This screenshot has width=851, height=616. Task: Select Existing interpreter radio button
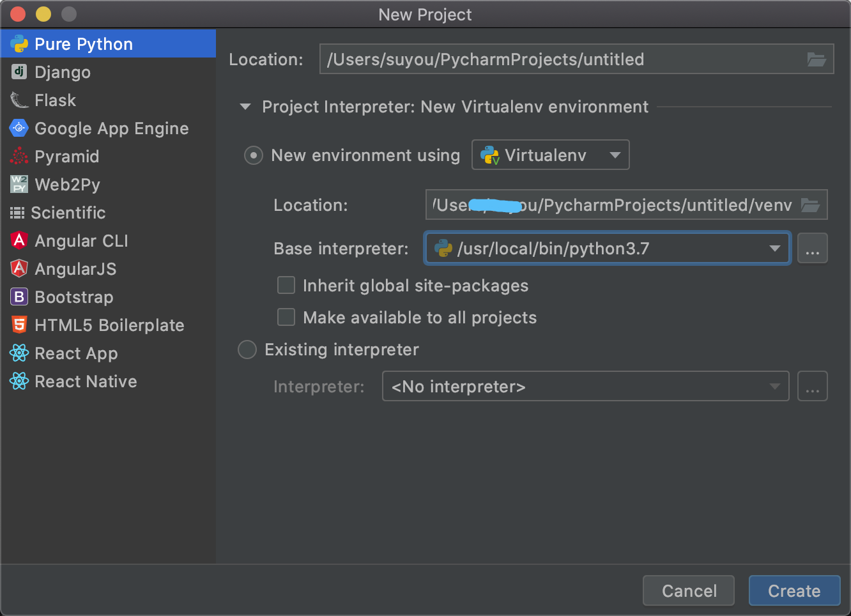pos(247,350)
